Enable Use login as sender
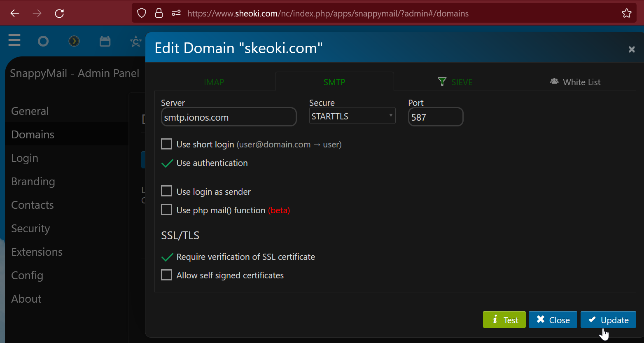 166,191
